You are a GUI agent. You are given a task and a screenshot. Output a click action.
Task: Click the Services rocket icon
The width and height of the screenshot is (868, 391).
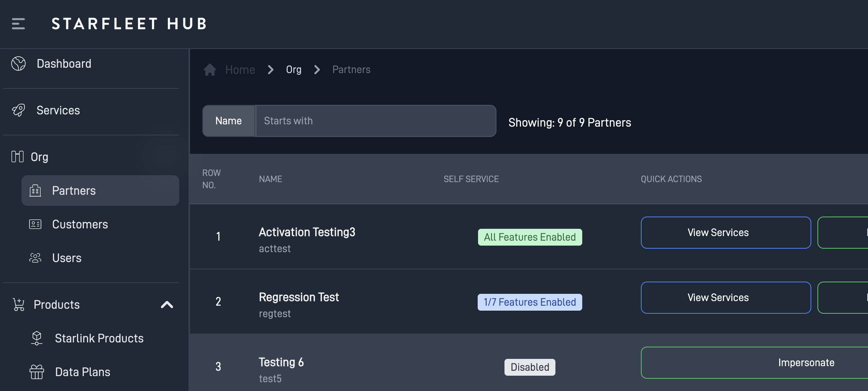[x=18, y=110]
